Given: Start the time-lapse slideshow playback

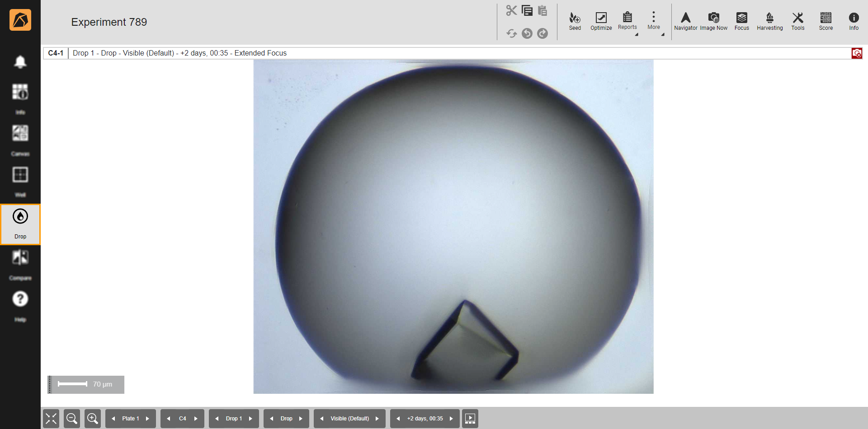Looking at the screenshot, I should [470, 419].
